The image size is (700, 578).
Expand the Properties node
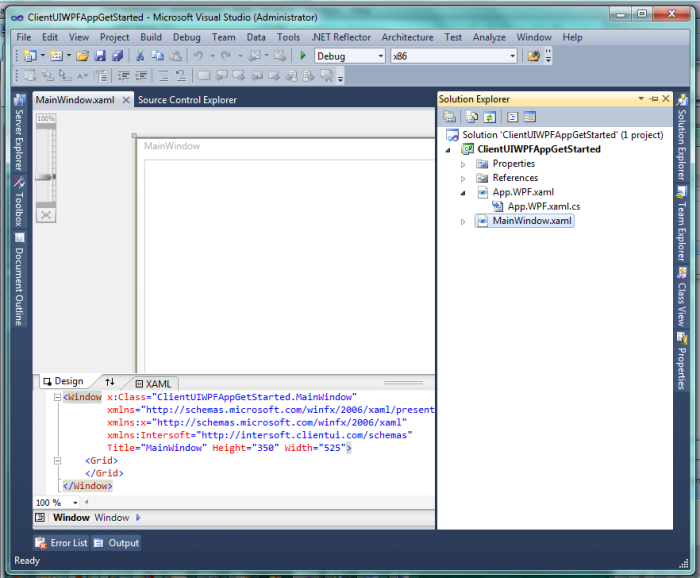click(463, 164)
